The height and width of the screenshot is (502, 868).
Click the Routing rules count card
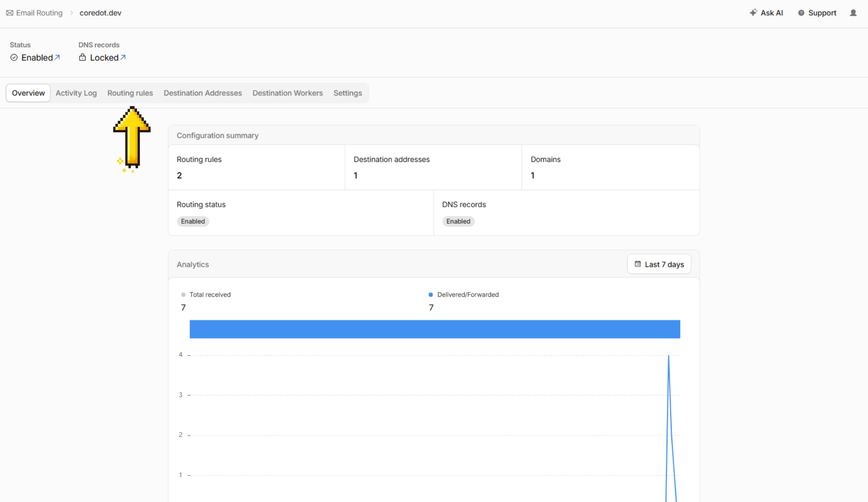tap(256, 167)
